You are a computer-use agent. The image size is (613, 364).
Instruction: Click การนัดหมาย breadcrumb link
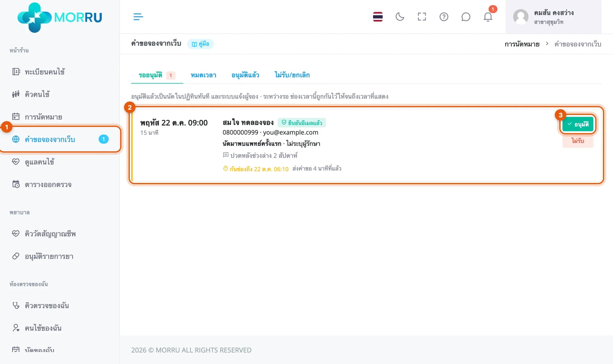click(522, 44)
